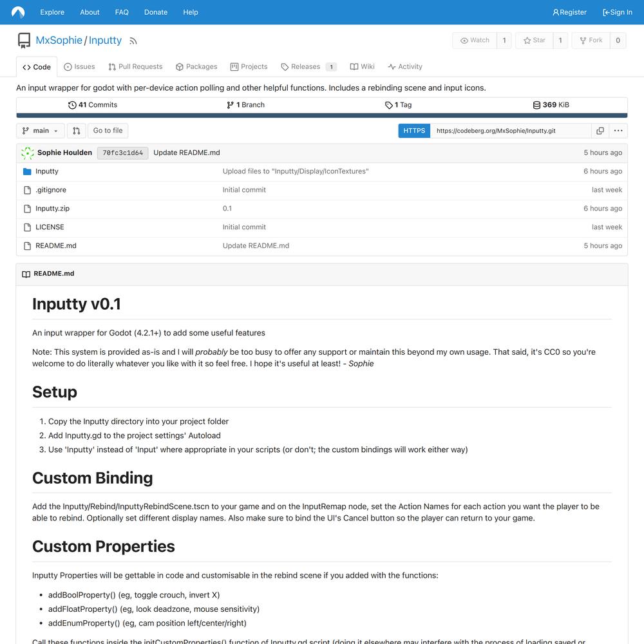The image size is (644, 644).
Task: Open the Codeberg home logo
Action: click(x=18, y=12)
